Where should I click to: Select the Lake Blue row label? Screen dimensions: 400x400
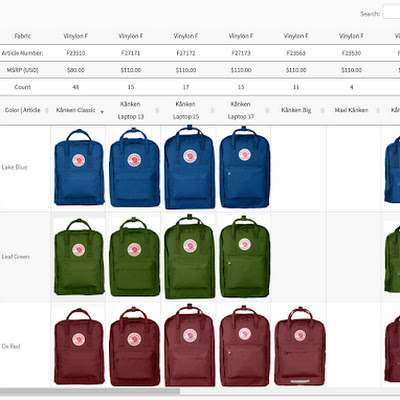(14, 167)
